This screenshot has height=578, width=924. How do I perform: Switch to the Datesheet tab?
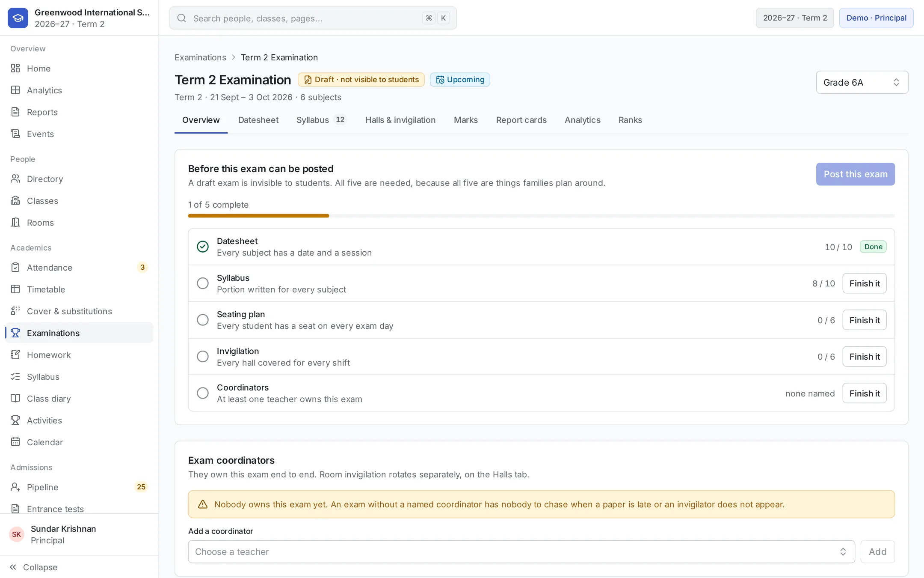[258, 120]
